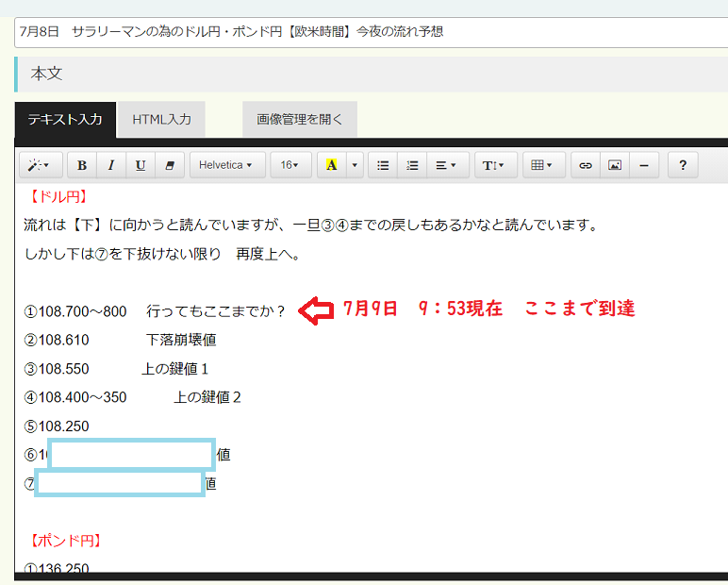Screen dimensions: 728x585
Task: Switch to the テキスト入力 tab
Action: 65,120
